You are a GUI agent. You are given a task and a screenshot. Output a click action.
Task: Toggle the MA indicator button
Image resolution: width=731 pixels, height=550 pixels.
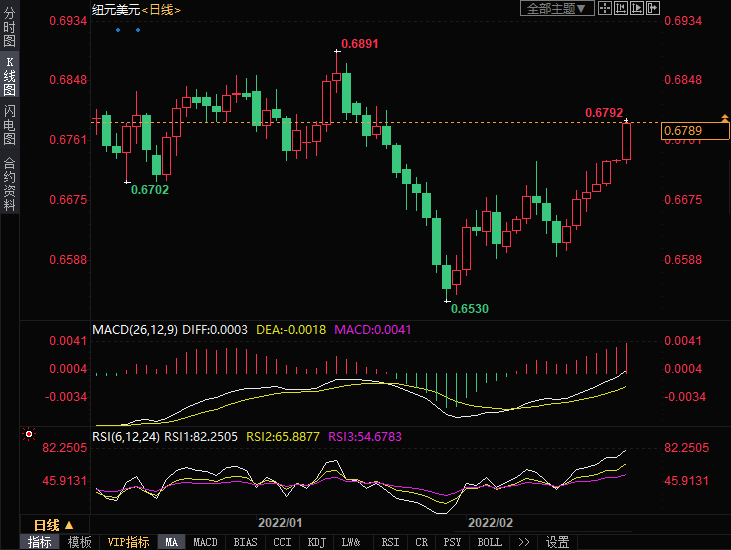171,542
